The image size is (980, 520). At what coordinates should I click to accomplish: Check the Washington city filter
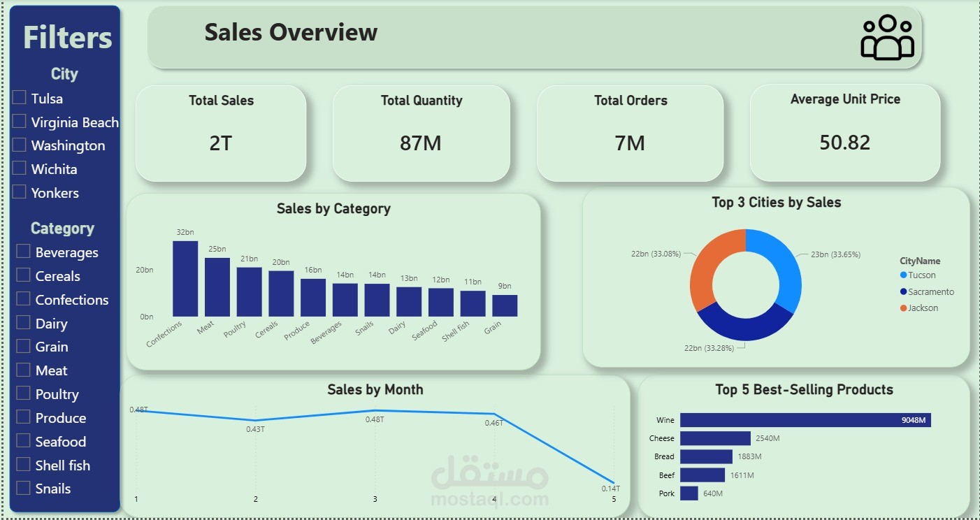[x=19, y=144]
